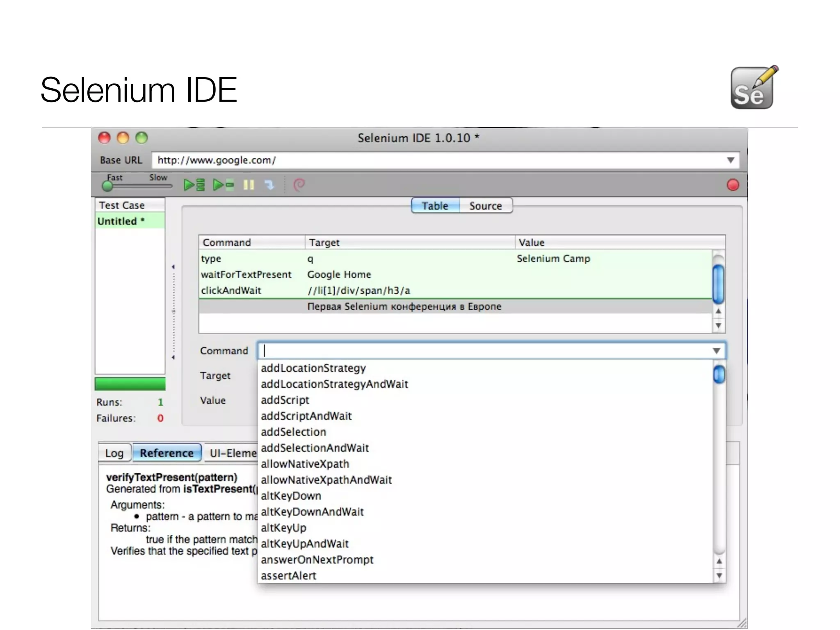This screenshot has width=840, height=630.
Task: Click the pink TestRunner spiral icon
Action: tap(299, 185)
